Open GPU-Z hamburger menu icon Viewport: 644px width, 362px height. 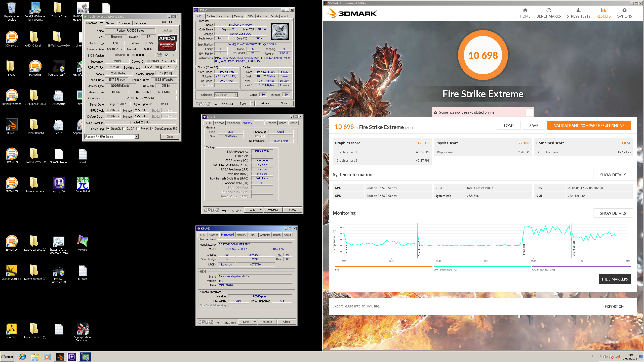click(177, 22)
